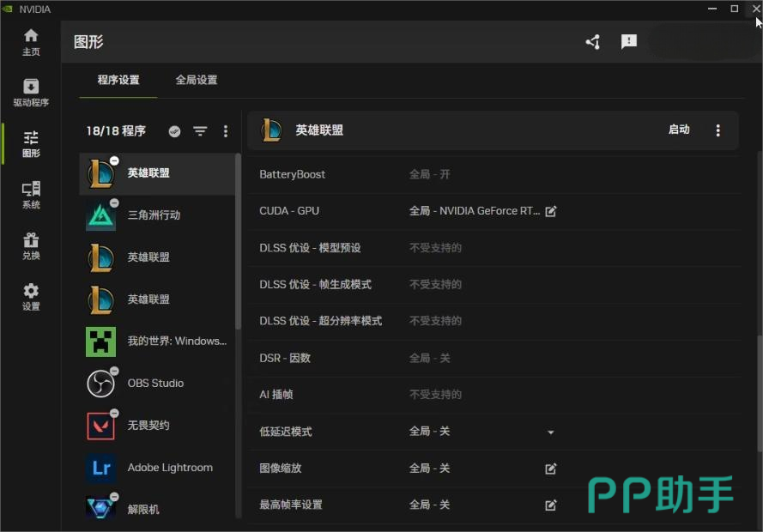Click the feedback icon in the header
Image resolution: width=763 pixels, height=532 pixels.
tap(629, 42)
